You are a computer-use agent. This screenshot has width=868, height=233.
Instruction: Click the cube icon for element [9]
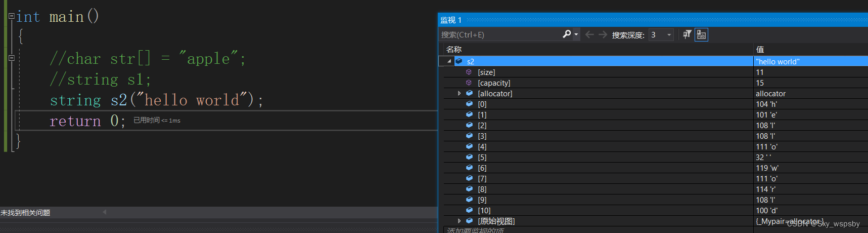pos(469,200)
